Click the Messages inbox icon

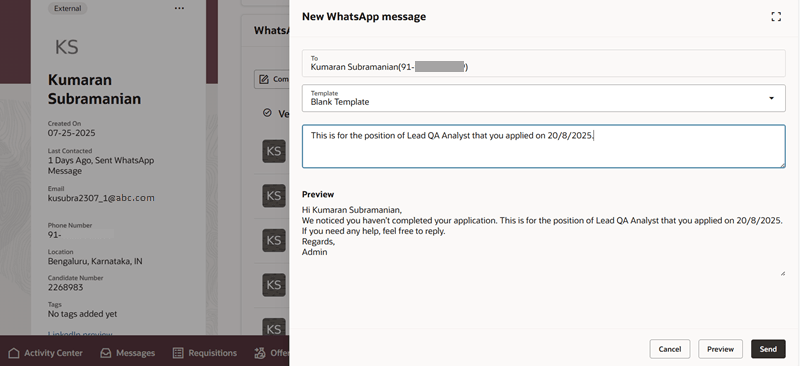pos(106,353)
